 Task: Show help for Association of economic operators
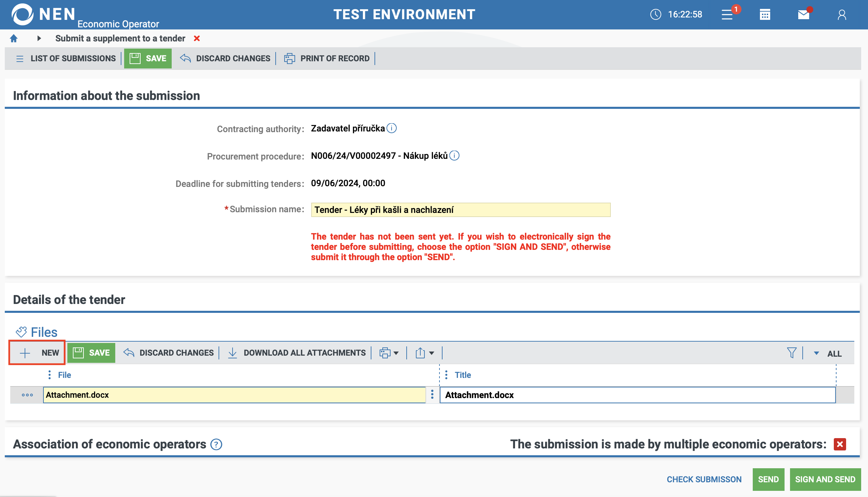[216, 444]
